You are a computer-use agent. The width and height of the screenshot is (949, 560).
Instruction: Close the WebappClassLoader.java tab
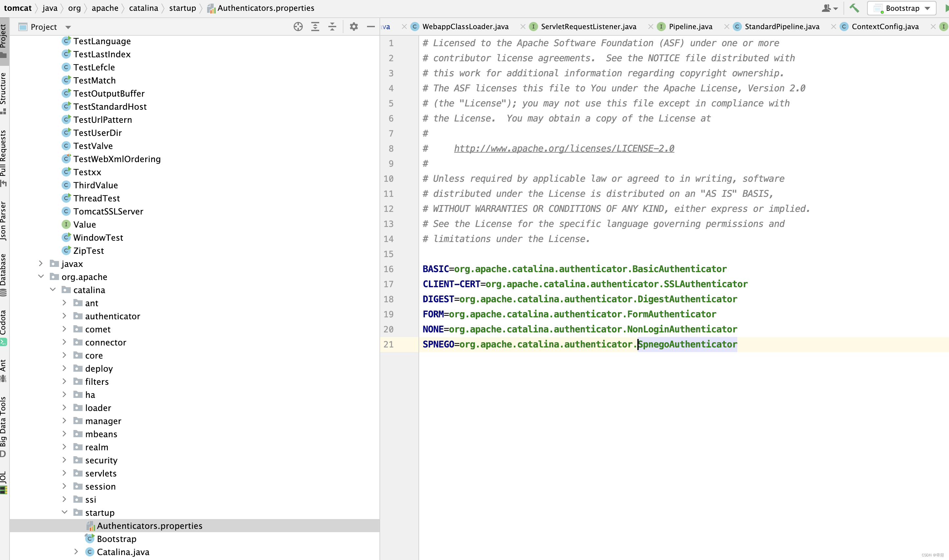click(523, 27)
